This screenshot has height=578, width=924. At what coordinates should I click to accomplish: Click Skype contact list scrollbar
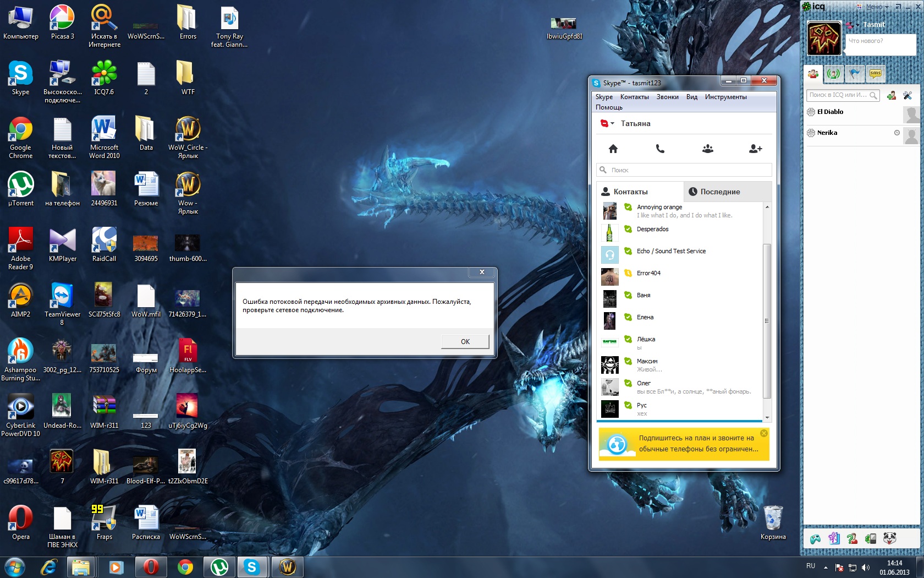click(x=767, y=320)
